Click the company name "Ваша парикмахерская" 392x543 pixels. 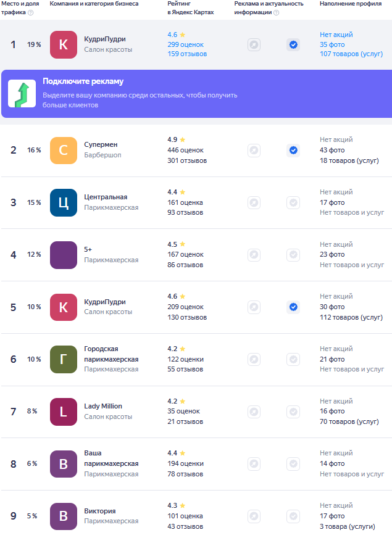pos(111,458)
